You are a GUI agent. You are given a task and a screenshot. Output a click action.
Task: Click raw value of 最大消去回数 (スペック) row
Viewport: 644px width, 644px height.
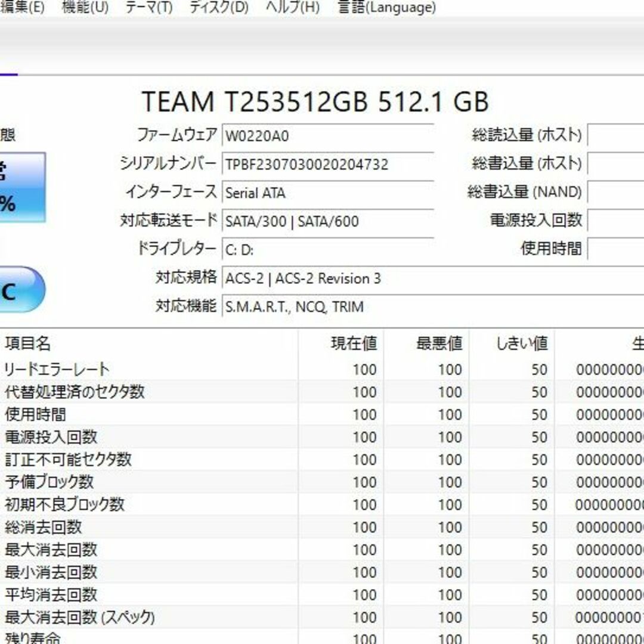pyautogui.click(x=609, y=618)
